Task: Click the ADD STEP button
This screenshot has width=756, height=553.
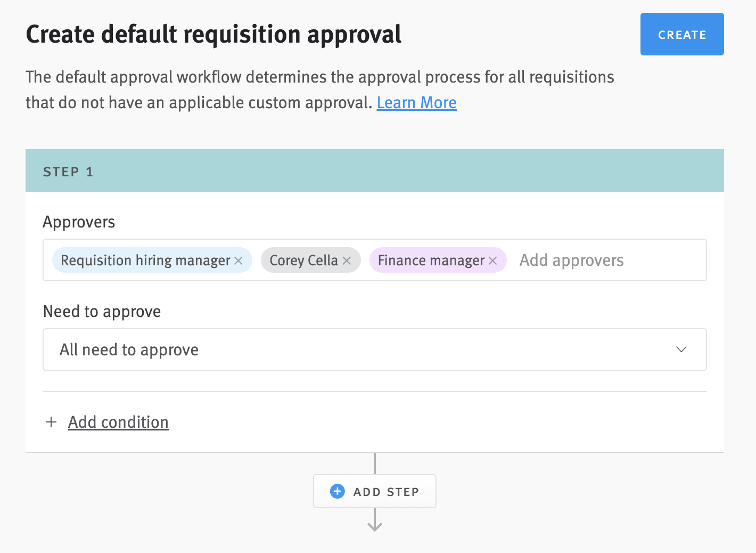Action: point(374,491)
